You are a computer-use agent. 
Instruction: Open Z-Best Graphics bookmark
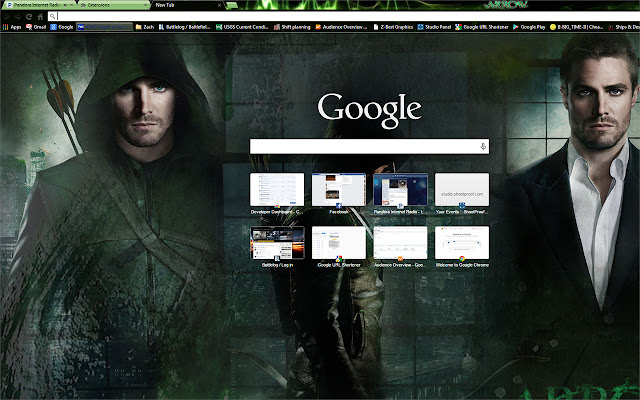393,27
